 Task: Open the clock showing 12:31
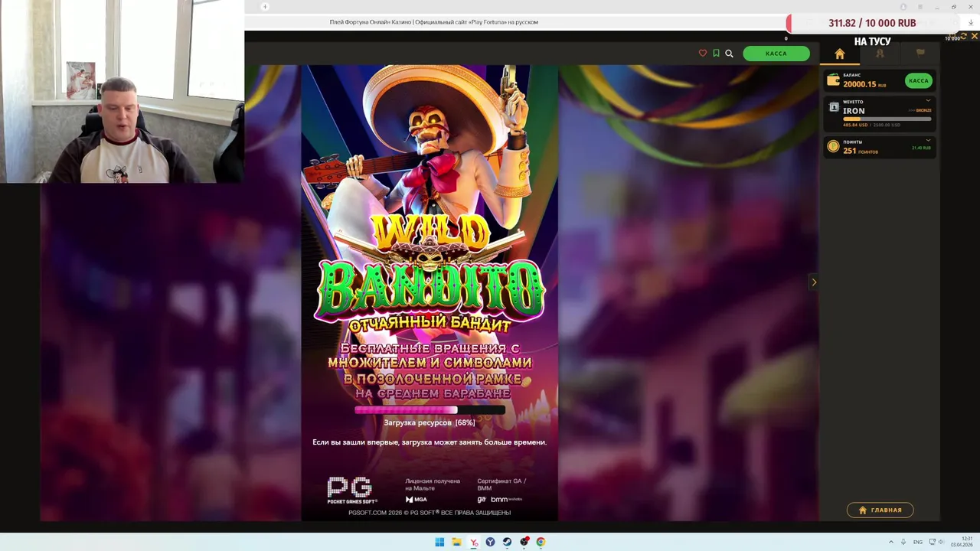963,542
